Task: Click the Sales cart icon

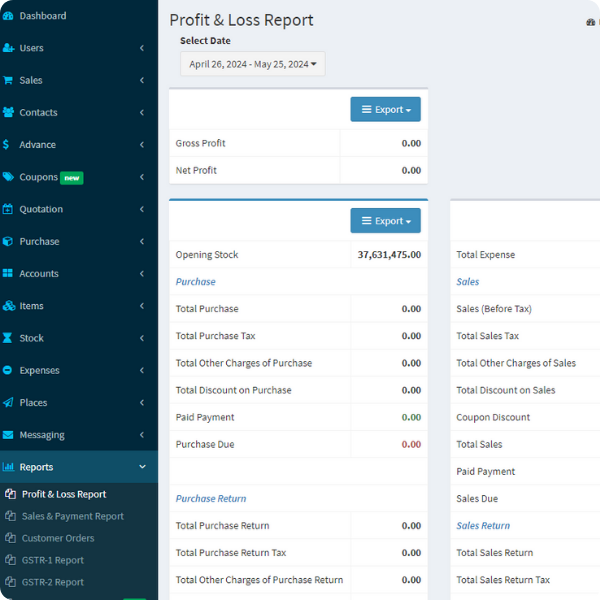Action: pyautogui.click(x=9, y=80)
